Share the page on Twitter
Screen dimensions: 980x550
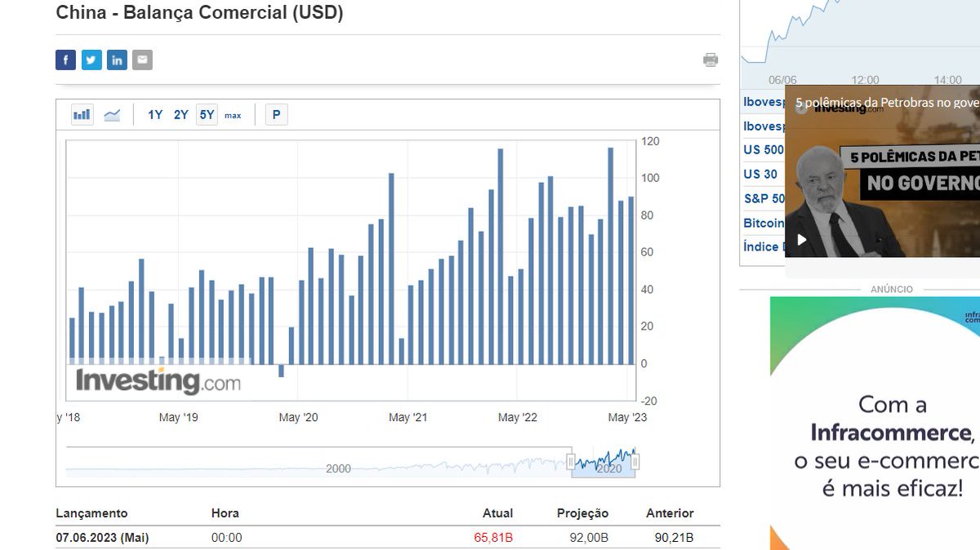point(91,60)
